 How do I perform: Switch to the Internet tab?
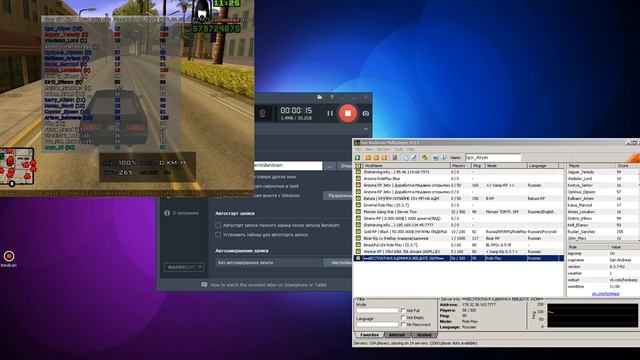click(x=397, y=335)
